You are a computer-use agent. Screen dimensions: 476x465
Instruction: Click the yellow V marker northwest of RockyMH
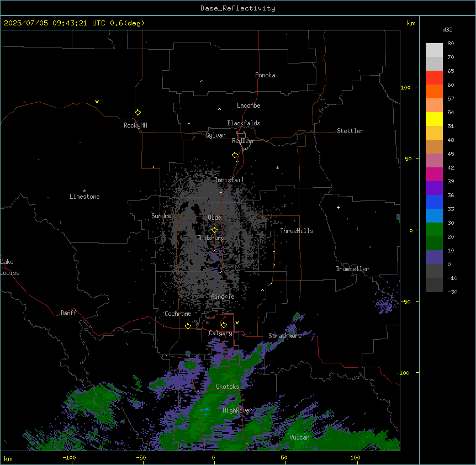click(x=97, y=102)
